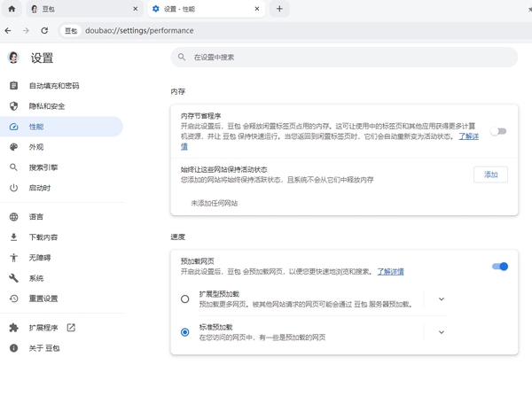Enable the 内存节省程序 toggle

click(499, 131)
